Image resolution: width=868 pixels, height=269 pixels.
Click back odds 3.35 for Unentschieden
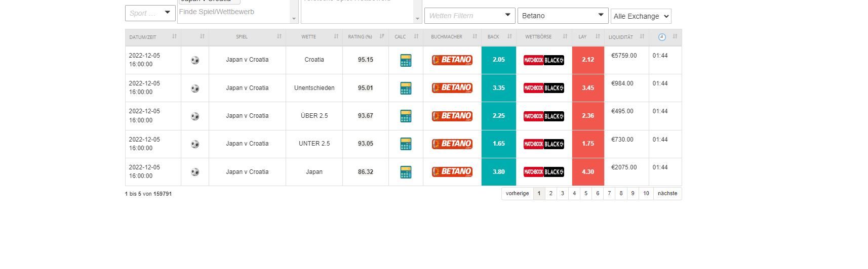click(499, 88)
